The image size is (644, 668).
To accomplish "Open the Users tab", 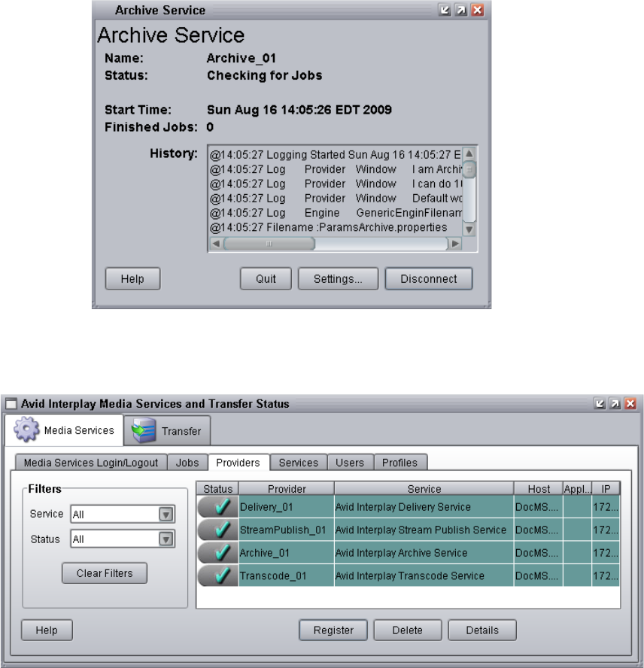I will (350, 463).
